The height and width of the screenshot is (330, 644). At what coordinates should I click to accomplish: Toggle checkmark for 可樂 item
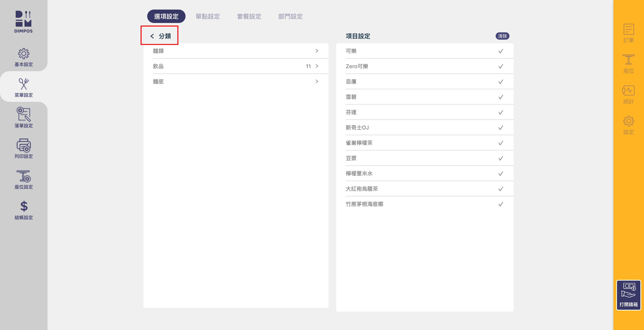tap(500, 51)
